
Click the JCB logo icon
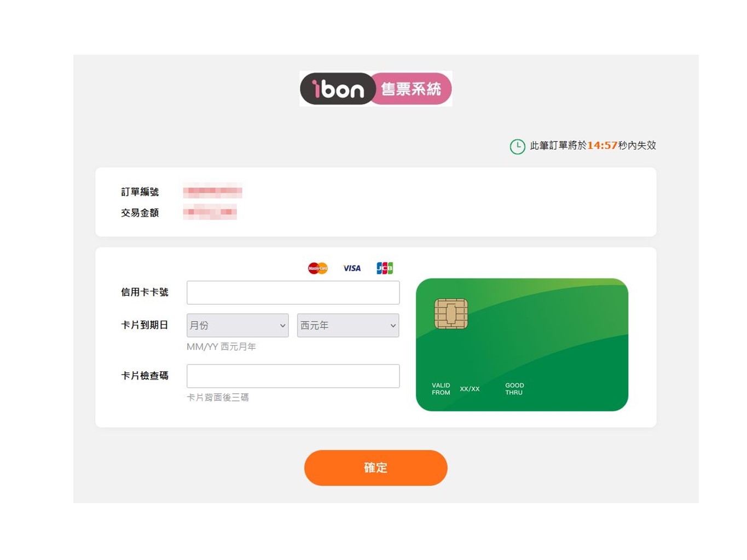point(385,268)
